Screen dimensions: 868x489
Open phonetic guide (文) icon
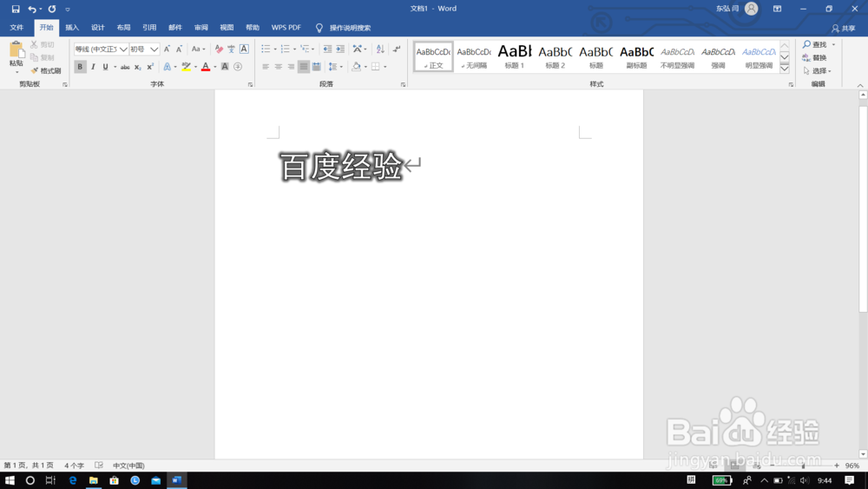pyautogui.click(x=232, y=50)
